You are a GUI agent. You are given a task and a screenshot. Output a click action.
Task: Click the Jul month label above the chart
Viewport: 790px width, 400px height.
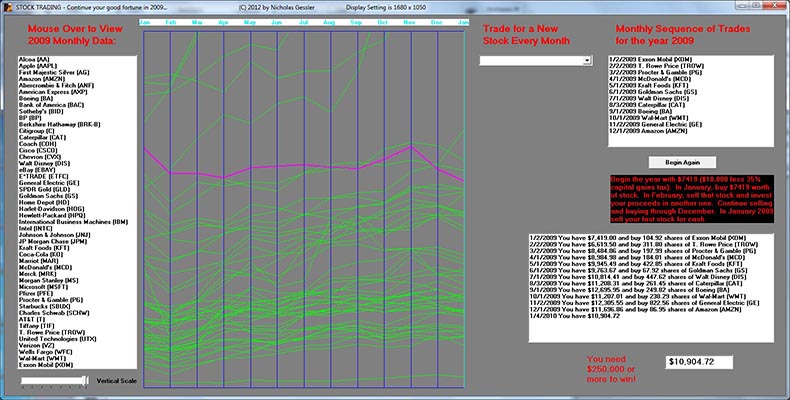(x=303, y=23)
